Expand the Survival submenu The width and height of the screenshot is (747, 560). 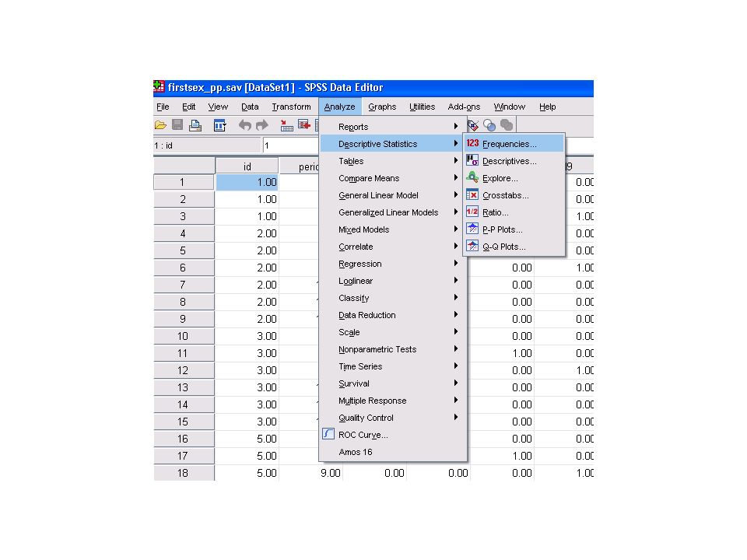pyautogui.click(x=392, y=383)
